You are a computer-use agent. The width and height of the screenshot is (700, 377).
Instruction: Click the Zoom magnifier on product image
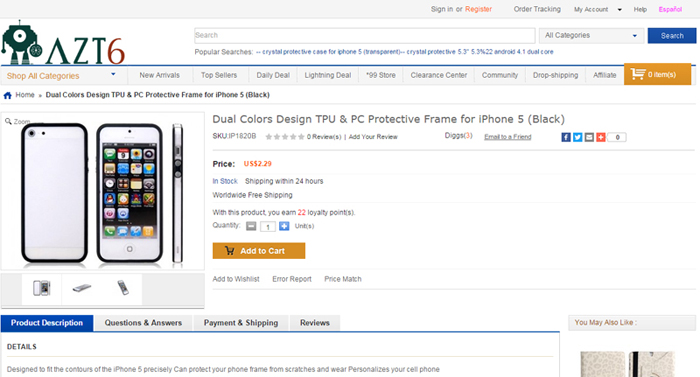[x=8, y=121]
